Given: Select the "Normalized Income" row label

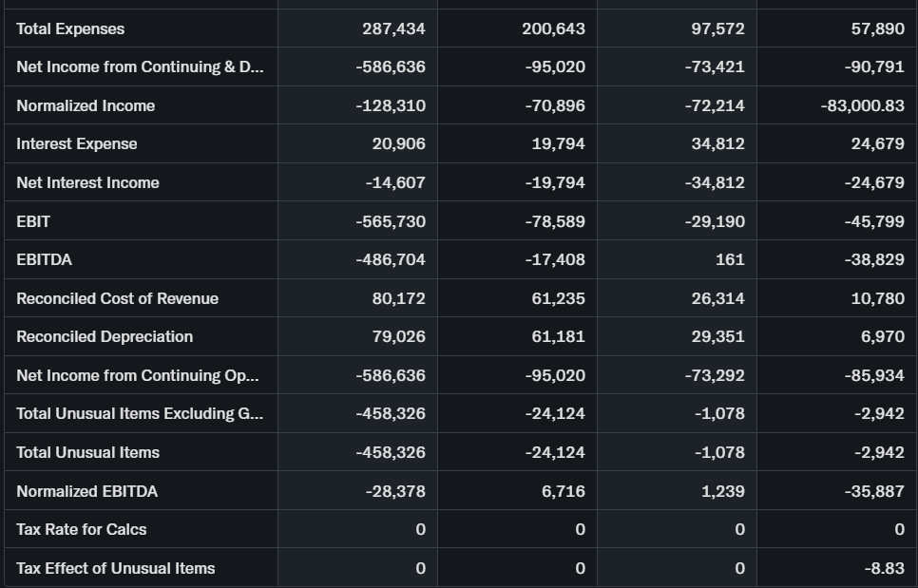Looking at the screenshot, I should 86,105.
